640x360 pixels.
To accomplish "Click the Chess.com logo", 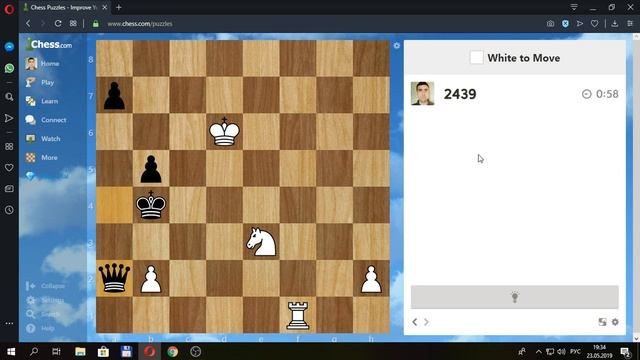I will coord(49,44).
